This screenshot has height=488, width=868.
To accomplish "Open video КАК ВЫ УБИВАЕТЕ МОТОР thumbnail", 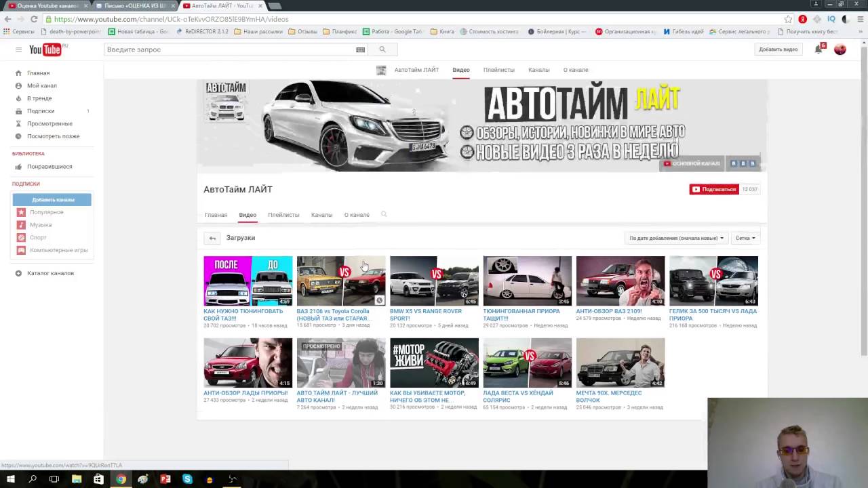I will [434, 363].
